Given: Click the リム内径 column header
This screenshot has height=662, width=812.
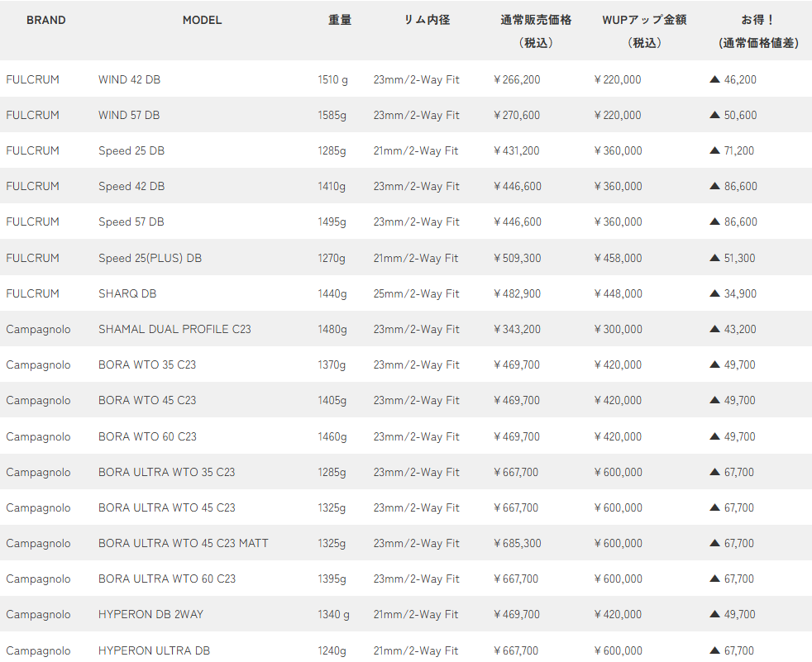Looking at the screenshot, I should (x=427, y=20).
